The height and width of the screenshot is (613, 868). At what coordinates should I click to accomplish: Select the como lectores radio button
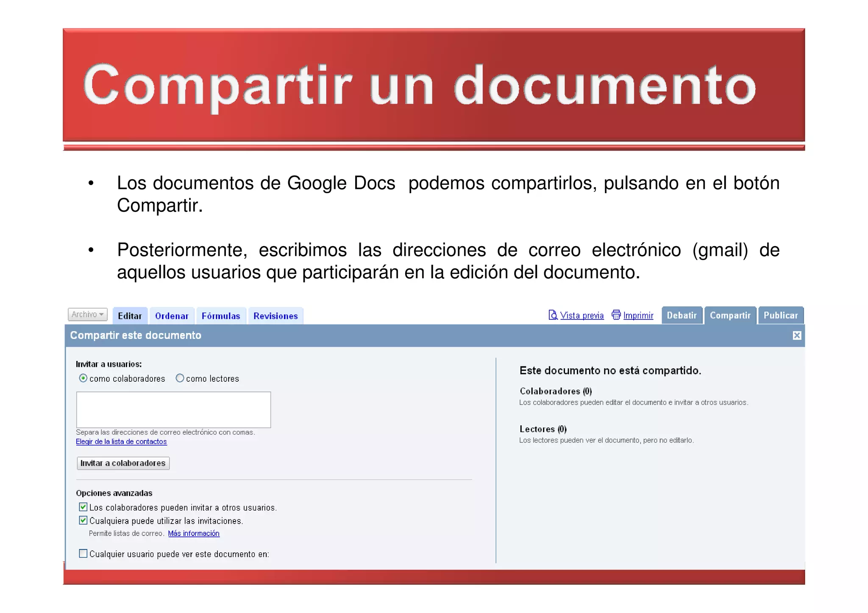(180, 378)
